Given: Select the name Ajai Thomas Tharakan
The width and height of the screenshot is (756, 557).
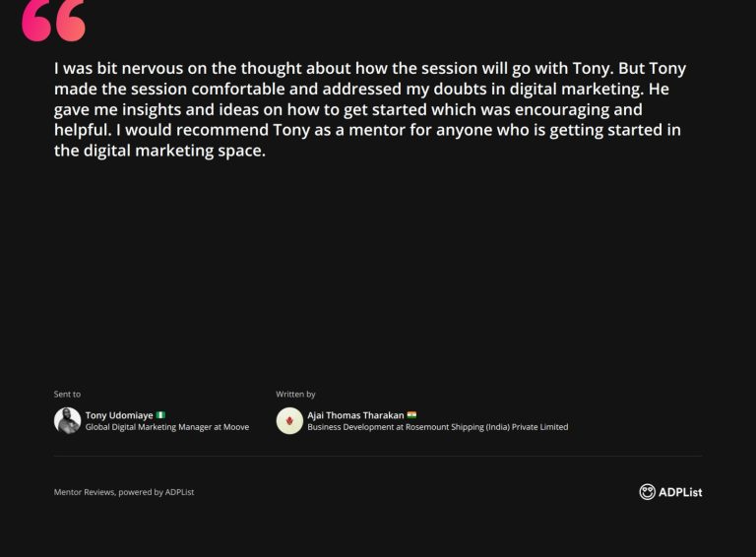Looking at the screenshot, I should tap(355, 415).
